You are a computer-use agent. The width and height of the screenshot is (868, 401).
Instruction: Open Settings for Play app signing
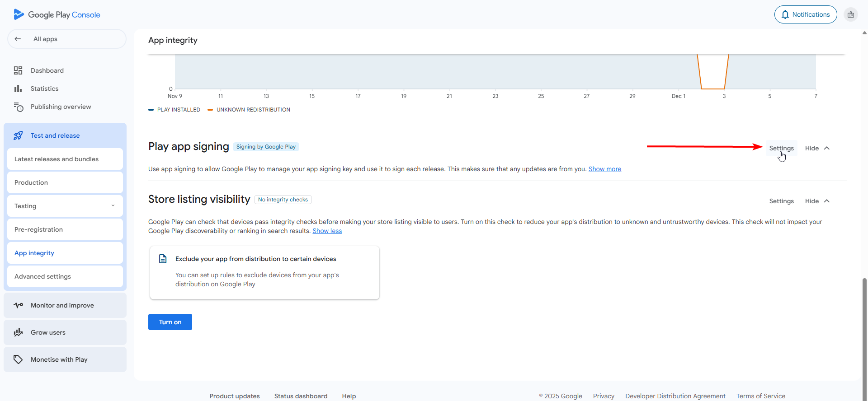point(782,148)
